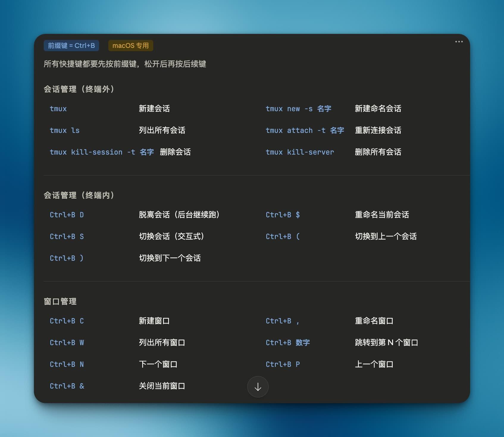Select the 'tmux kill-server' command text
The width and height of the screenshot is (504, 437).
300,152
